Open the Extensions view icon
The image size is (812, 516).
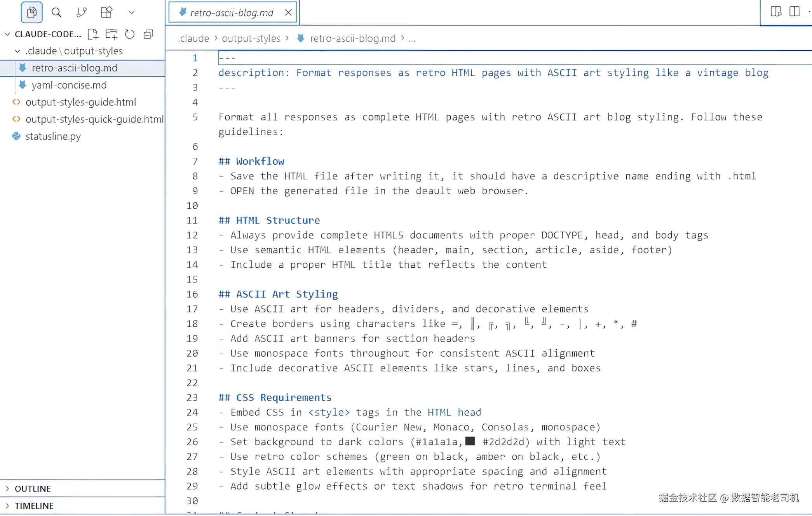(106, 12)
